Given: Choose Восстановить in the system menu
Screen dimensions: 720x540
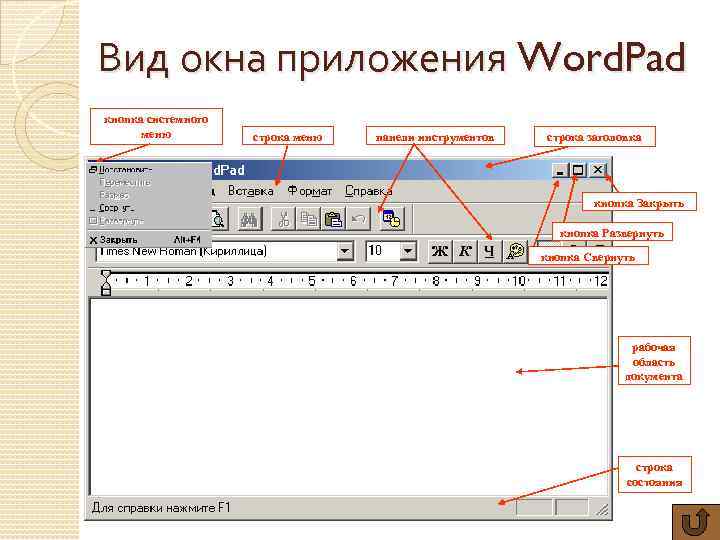Looking at the screenshot, I should tap(149, 169).
